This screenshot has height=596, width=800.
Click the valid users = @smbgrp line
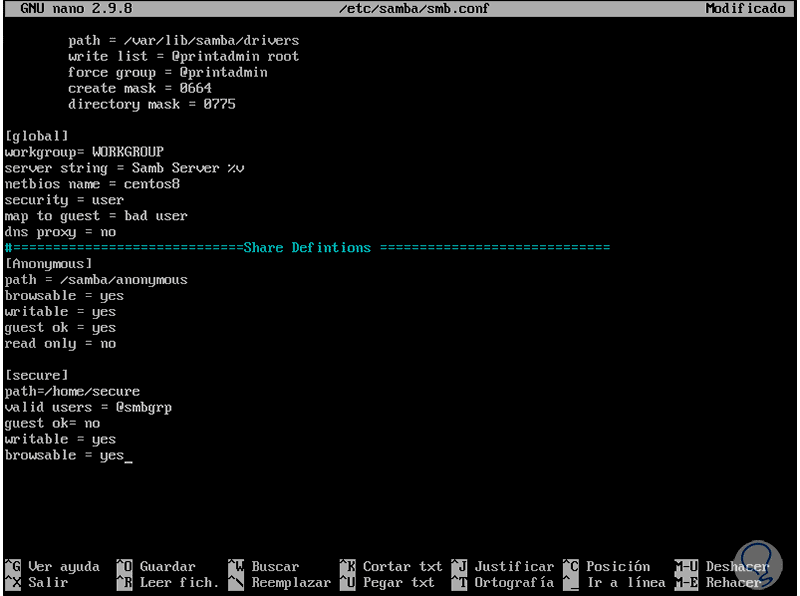tap(88, 408)
